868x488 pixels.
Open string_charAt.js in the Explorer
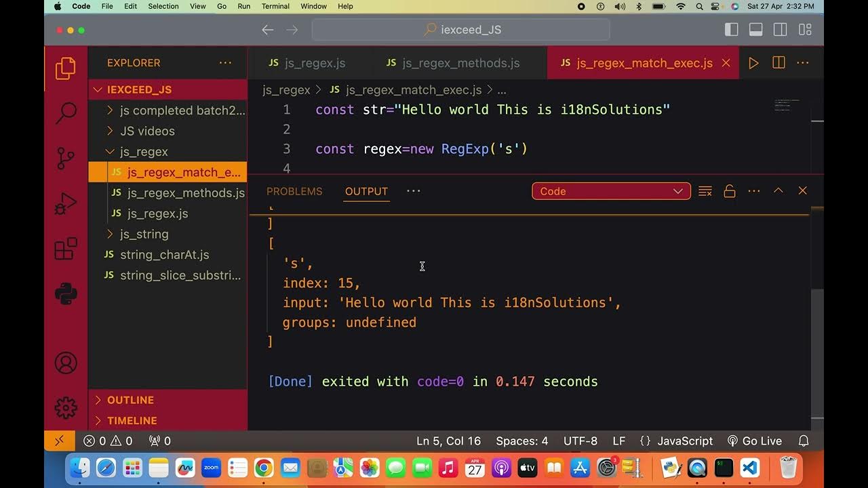(167, 255)
